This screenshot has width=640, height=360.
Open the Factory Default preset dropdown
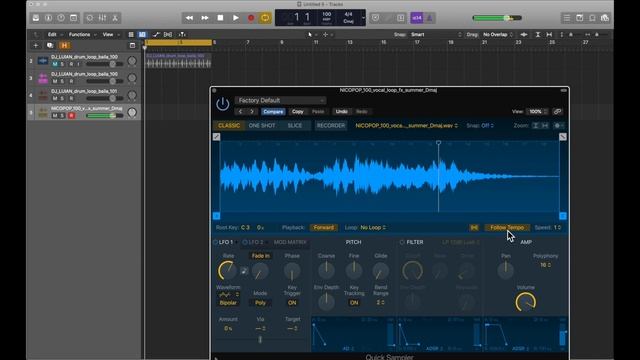coord(280,100)
